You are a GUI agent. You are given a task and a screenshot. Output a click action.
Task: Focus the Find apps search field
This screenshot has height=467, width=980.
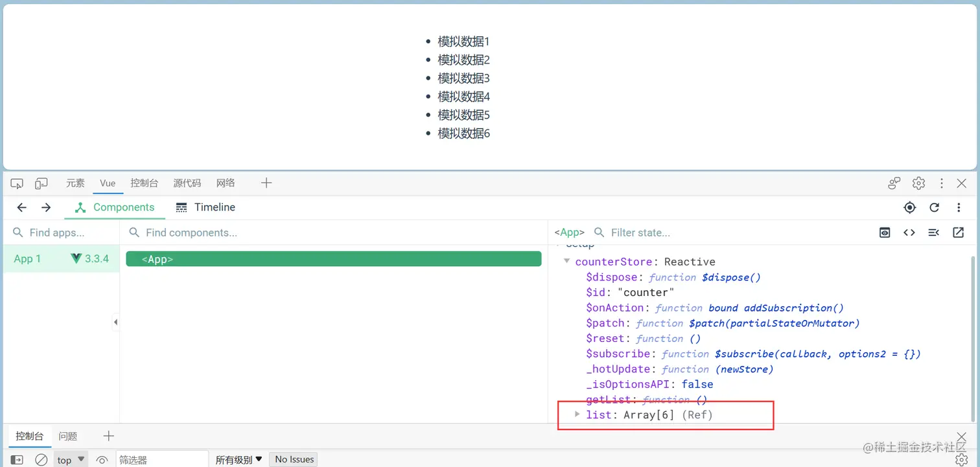pos(62,233)
